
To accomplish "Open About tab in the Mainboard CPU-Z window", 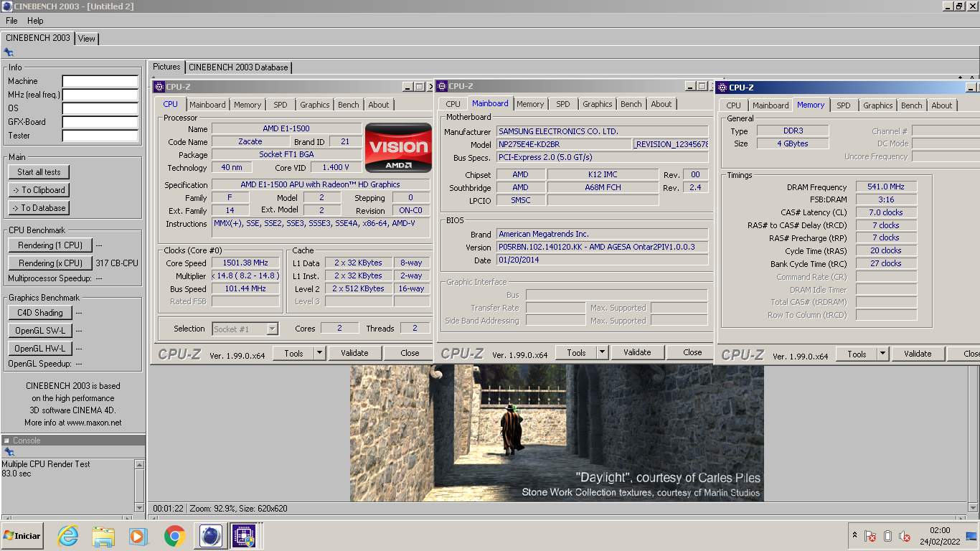I will tap(661, 104).
